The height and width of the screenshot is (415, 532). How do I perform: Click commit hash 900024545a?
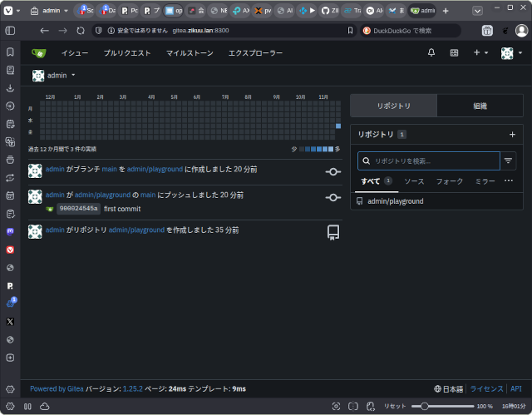tap(78, 209)
